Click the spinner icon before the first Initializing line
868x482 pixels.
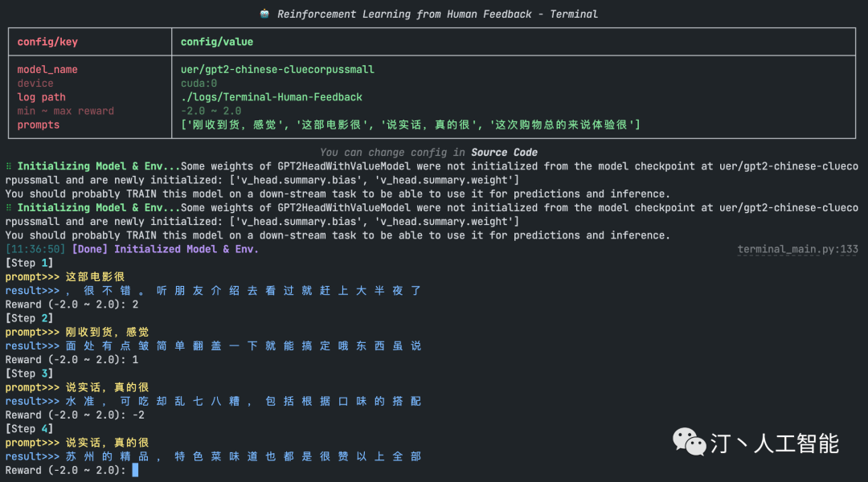[x=9, y=166]
